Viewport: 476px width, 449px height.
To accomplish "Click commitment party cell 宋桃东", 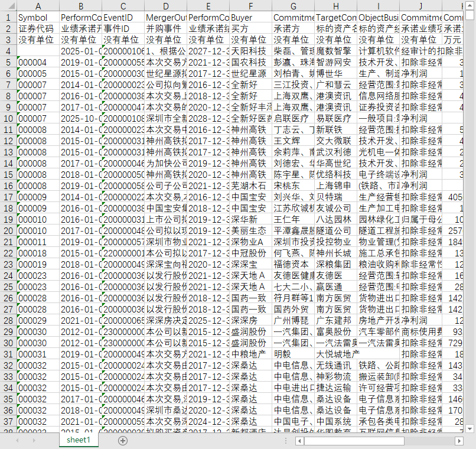I will pos(294,186).
